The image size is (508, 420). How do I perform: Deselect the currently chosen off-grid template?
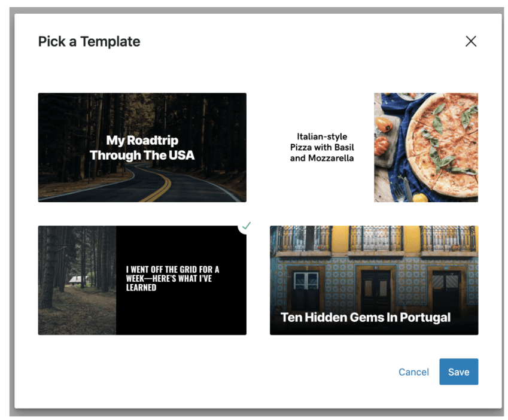142,279
